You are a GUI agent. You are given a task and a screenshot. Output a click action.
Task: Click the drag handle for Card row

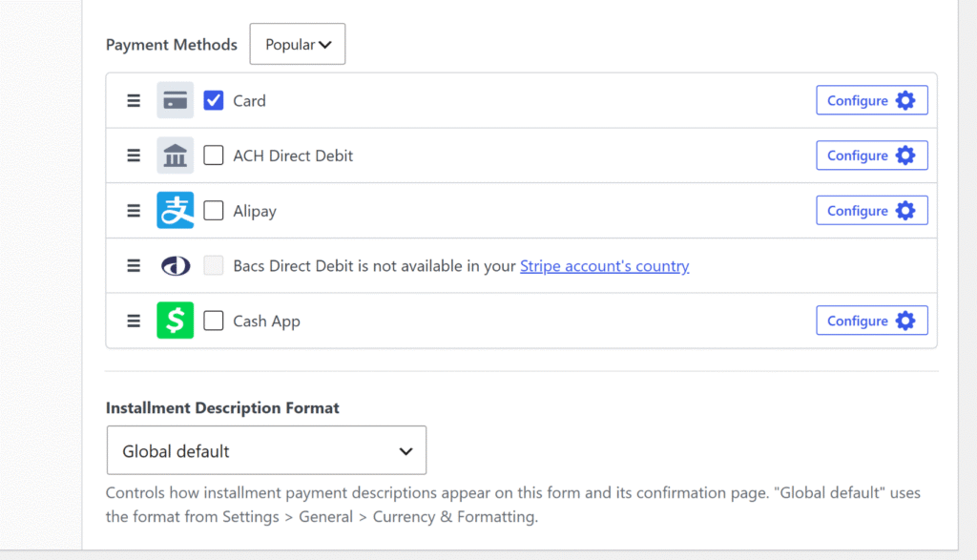pyautogui.click(x=134, y=100)
